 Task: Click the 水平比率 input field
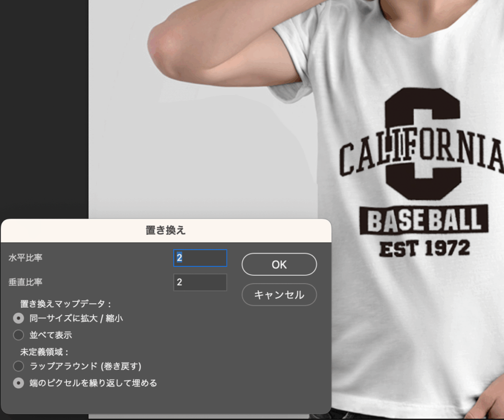point(200,258)
